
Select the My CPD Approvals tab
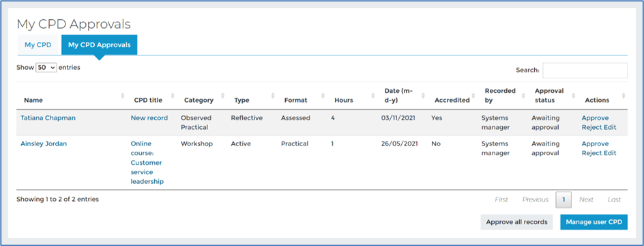[x=99, y=45]
